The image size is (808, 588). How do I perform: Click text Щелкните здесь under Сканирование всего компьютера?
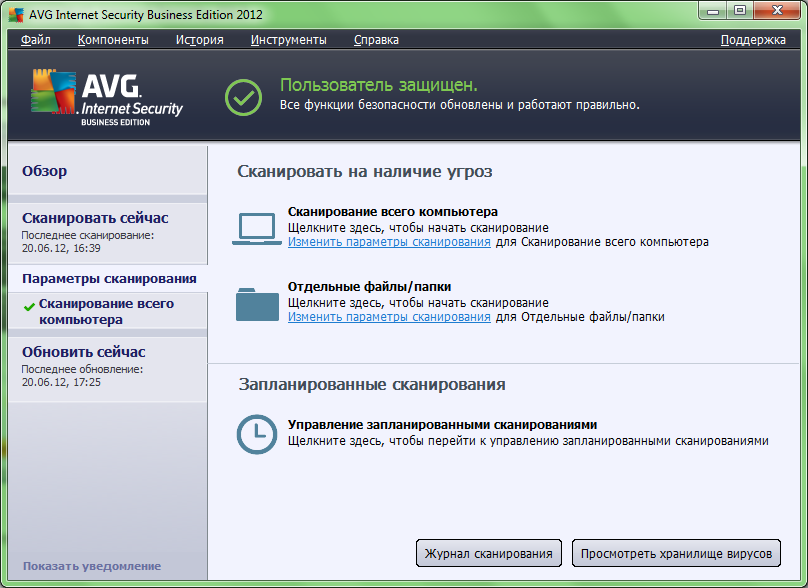tap(418, 227)
